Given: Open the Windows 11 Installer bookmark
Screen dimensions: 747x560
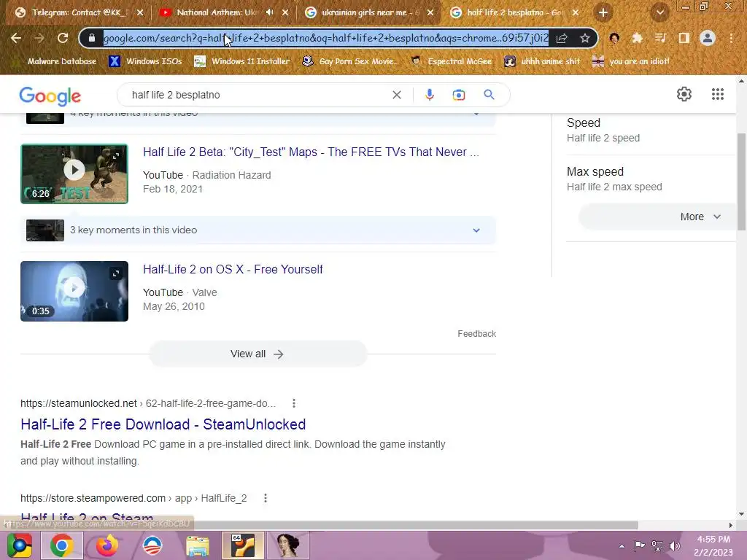Looking at the screenshot, I should (x=242, y=61).
